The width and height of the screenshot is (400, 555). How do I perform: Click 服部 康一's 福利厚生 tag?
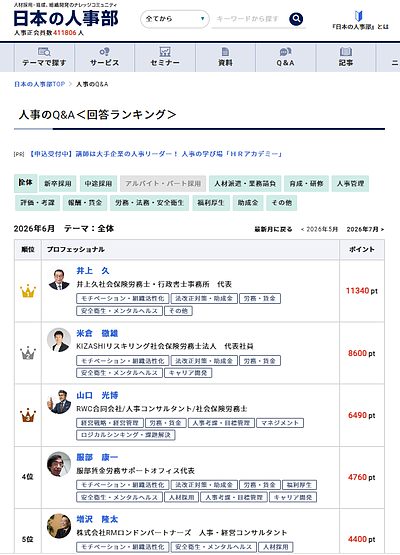point(299,485)
